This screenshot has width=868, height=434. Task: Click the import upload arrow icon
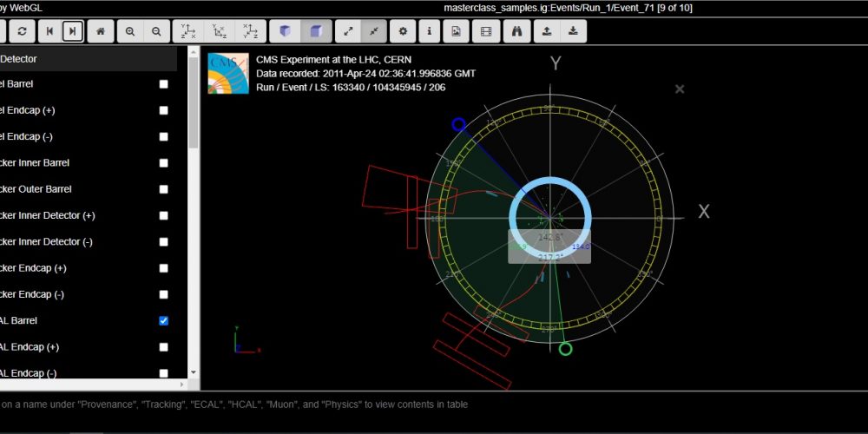pos(547,32)
